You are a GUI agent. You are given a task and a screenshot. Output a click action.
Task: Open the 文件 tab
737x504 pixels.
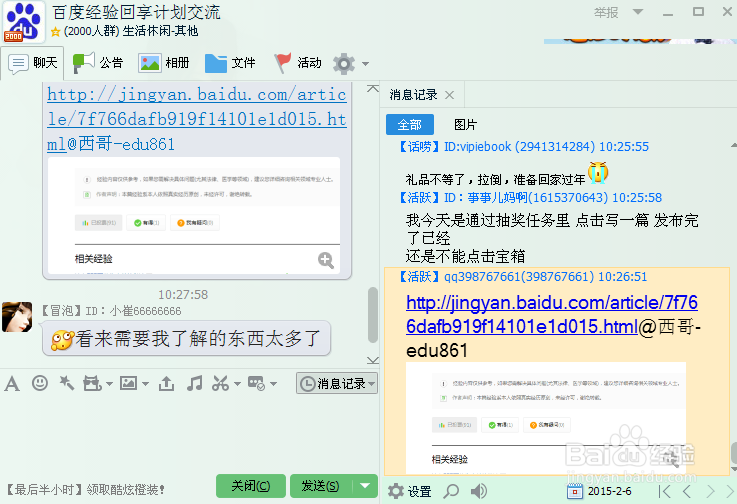click(230, 63)
